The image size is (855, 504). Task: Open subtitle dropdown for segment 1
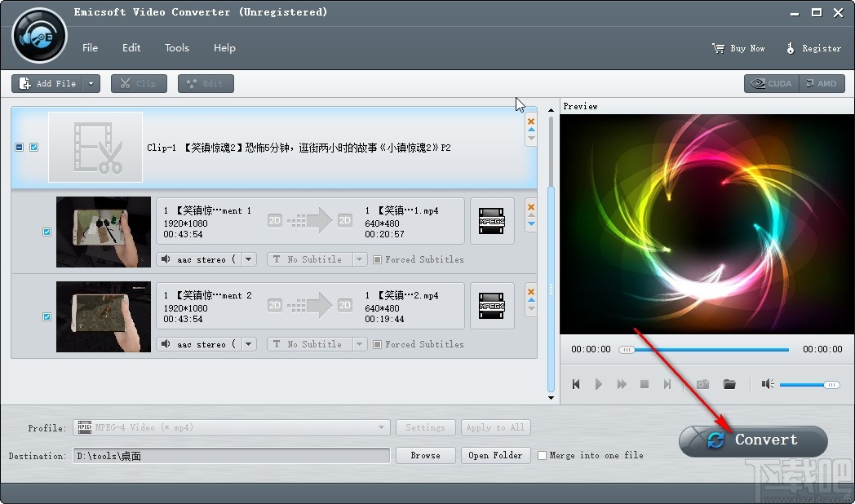[x=359, y=259]
